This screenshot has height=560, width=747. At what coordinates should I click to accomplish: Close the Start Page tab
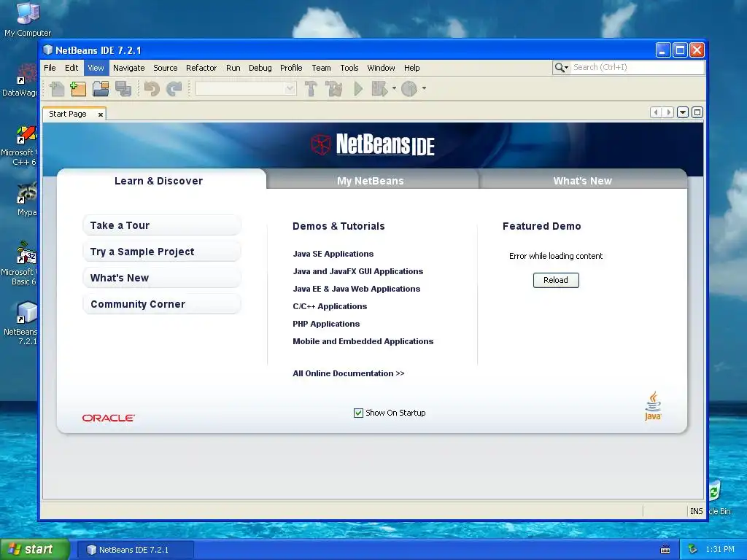pyautogui.click(x=101, y=114)
